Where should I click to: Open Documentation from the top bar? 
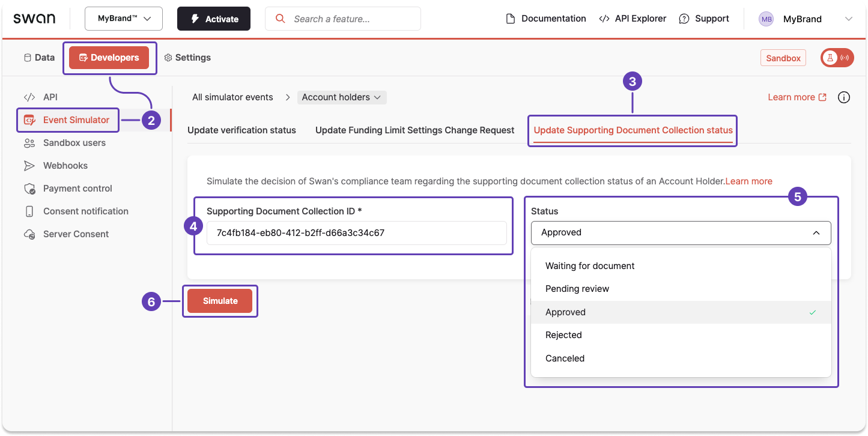545,18
